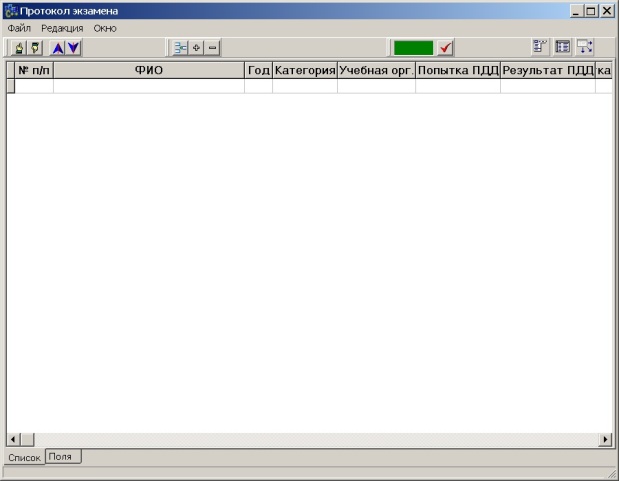The height and width of the screenshot is (481, 619).
Task: Click the blue down arrow toolbar icon
Action: pos(73,48)
